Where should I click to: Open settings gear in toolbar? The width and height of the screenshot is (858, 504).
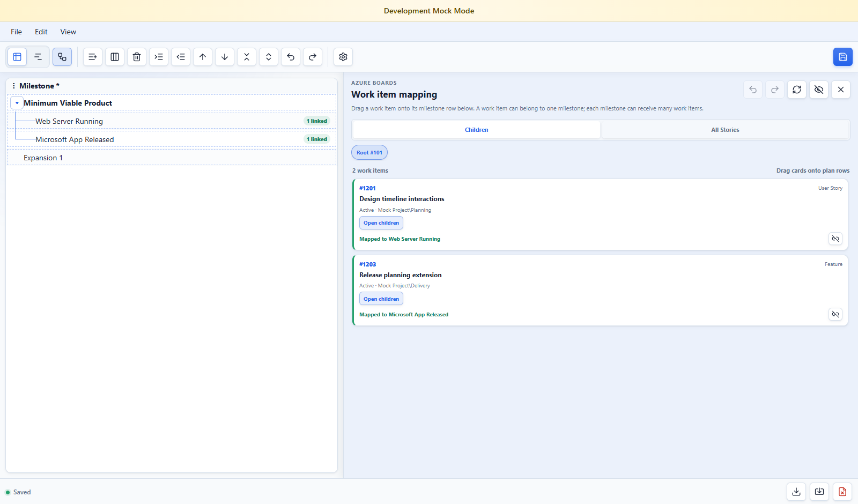[343, 57]
